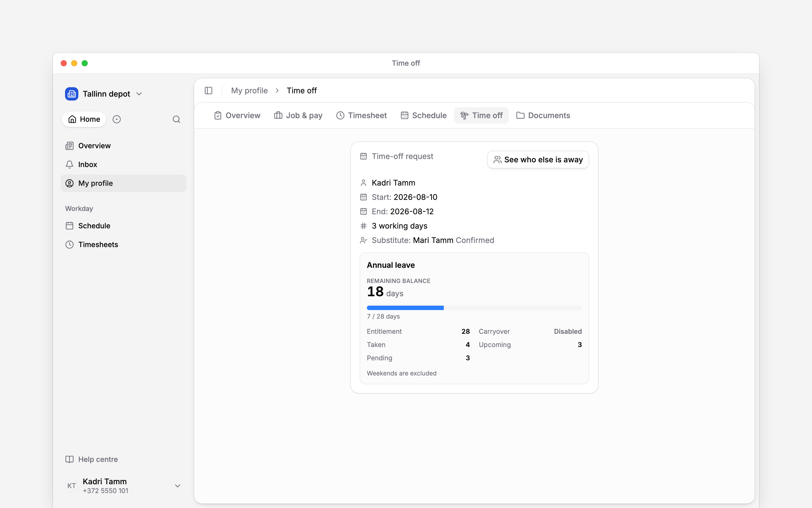Click the substitute person-check icon
Viewport: 812px width, 508px height.
point(364,240)
